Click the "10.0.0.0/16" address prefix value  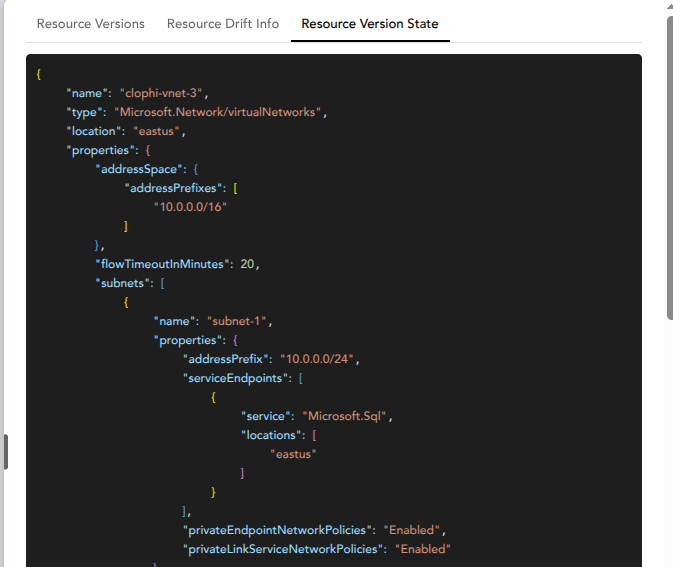190,207
